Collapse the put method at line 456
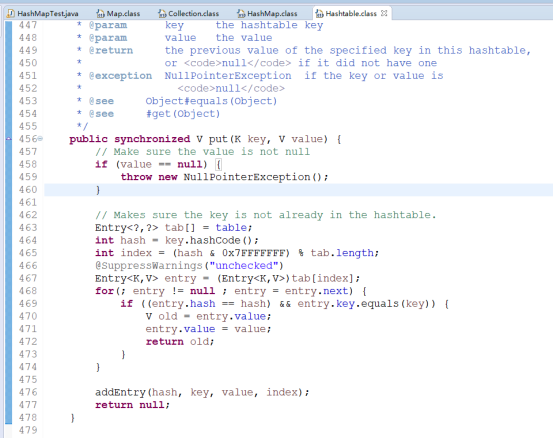The width and height of the screenshot is (553, 439). click(40, 139)
